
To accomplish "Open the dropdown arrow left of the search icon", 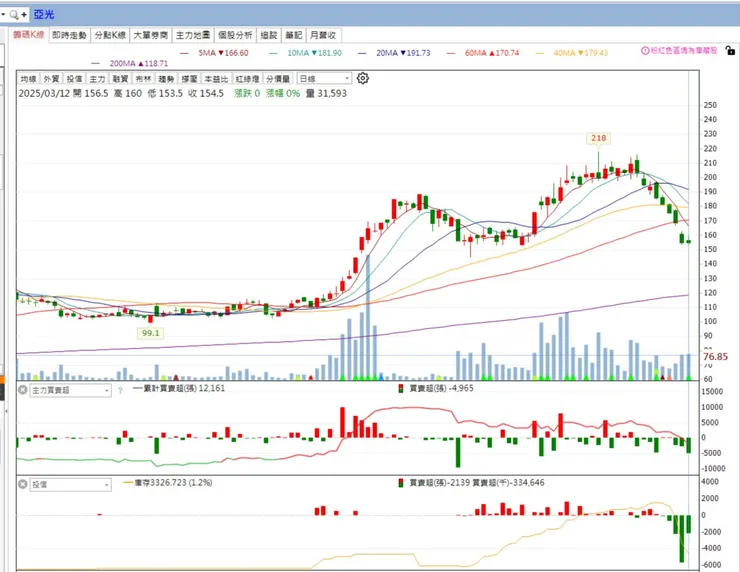I will (3, 15).
